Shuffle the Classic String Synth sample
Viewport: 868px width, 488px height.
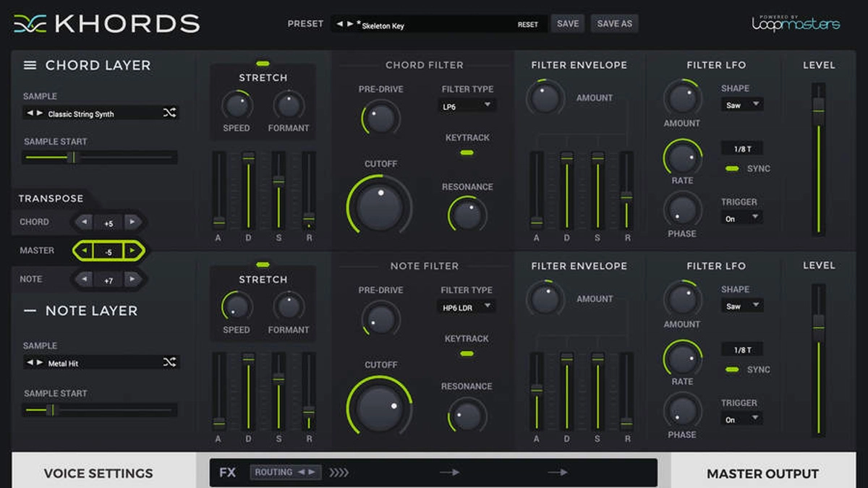[169, 113]
